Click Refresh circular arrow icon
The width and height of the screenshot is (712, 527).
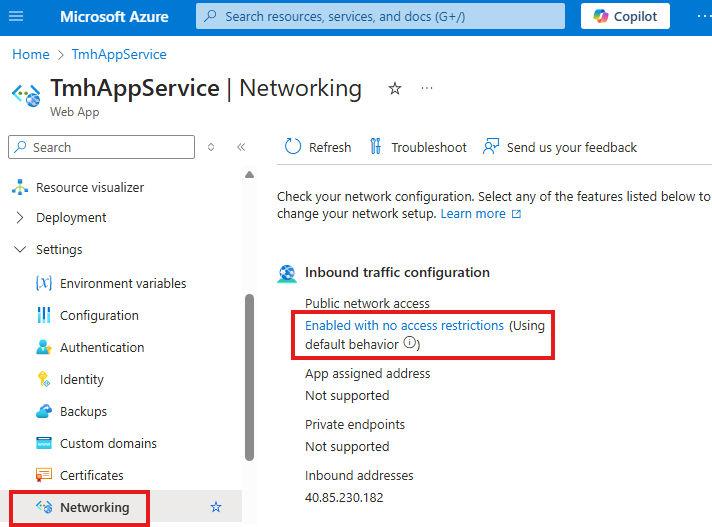(293, 147)
